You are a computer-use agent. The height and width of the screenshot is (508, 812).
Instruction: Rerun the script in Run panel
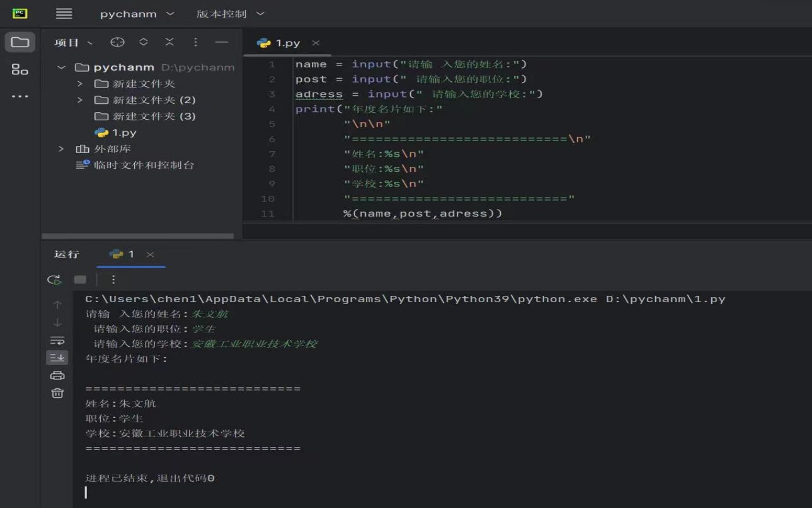click(55, 279)
